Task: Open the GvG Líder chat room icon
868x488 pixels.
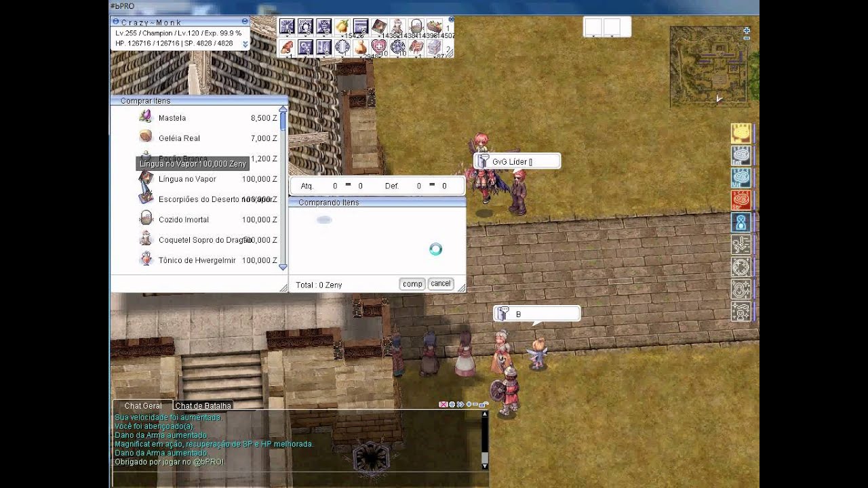Action: point(482,161)
